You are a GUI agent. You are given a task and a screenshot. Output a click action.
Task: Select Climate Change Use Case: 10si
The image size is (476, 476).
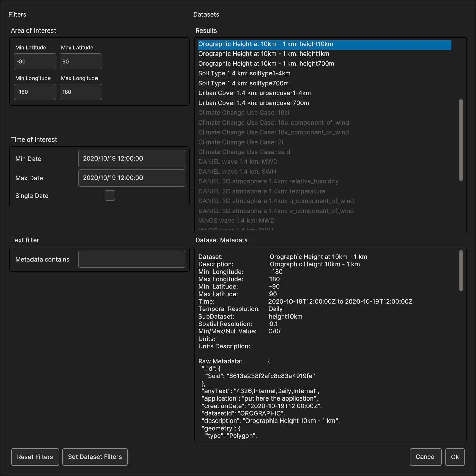[324, 113]
